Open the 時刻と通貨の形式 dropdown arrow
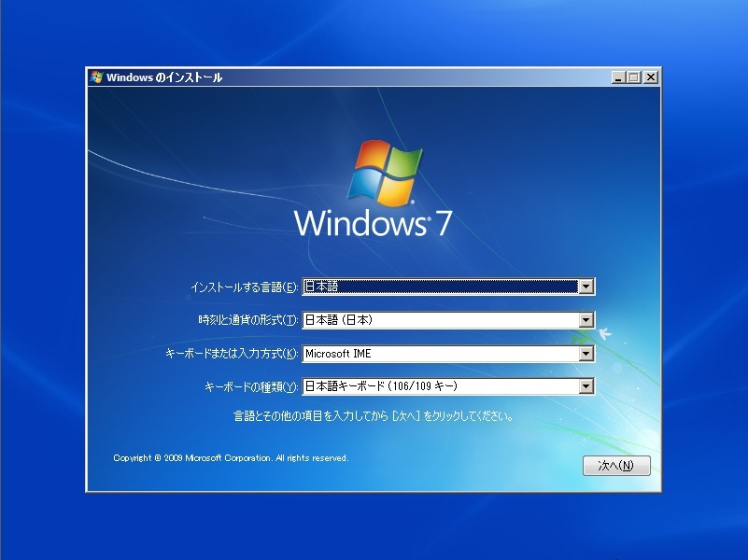This screenshot has width=748, height=560. tap(586, 320)
